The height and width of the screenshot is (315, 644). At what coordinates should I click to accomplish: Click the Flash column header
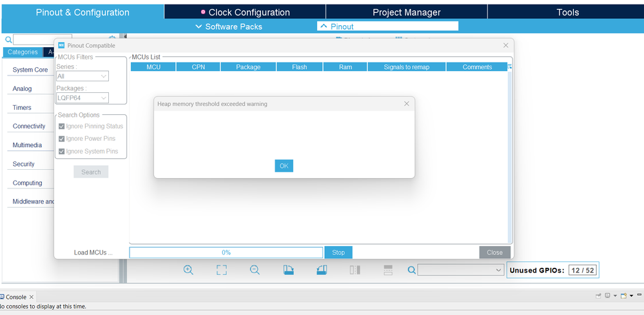299,67
